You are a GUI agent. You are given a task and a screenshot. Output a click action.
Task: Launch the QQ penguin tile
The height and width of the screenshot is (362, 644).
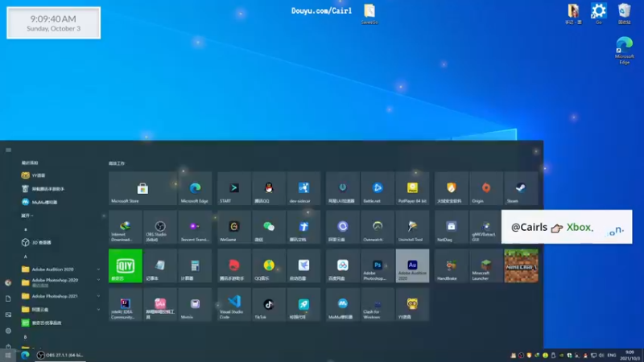point(269,188)
